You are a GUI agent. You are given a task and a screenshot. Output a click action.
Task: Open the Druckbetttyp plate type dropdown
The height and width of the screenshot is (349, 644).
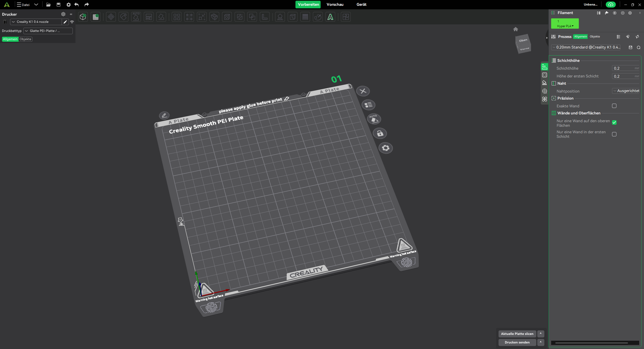pyautogui.click(x=48, y=31)
